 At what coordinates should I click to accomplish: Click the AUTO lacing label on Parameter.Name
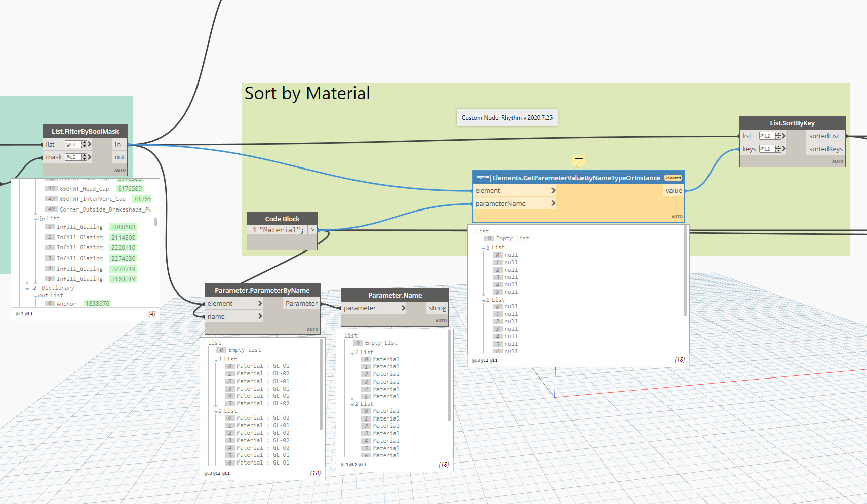[441, 321]
